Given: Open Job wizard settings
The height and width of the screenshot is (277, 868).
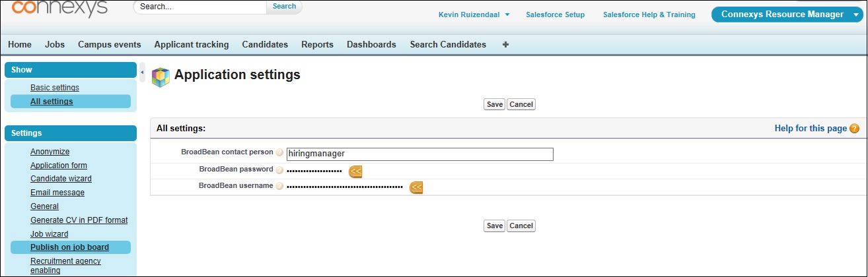Looking at the screenshot, I should pyautogui.click(x=50, y=234).
